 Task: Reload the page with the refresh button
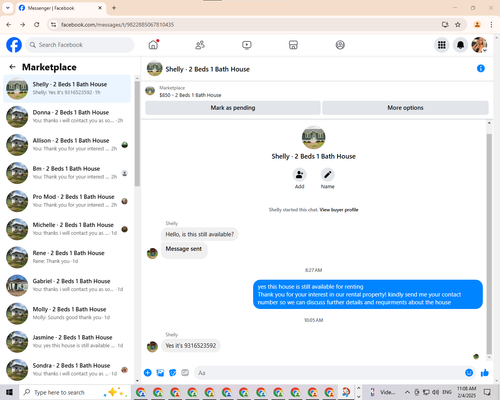click(x=37, y=24)
